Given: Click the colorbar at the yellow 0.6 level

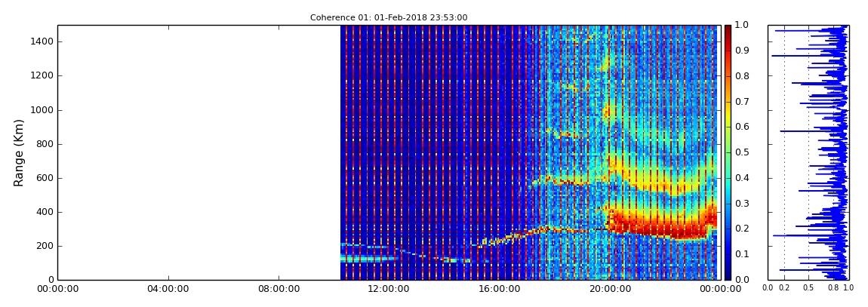Looking at the screenshot, I should click(727, 127).
